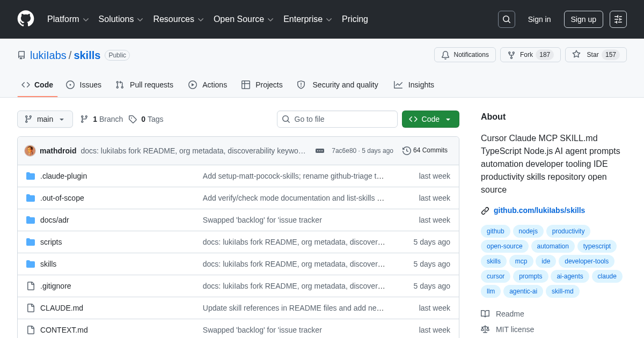Open the mathdroid author link
This screenshot has height=338, width=644.
(58, 151)
